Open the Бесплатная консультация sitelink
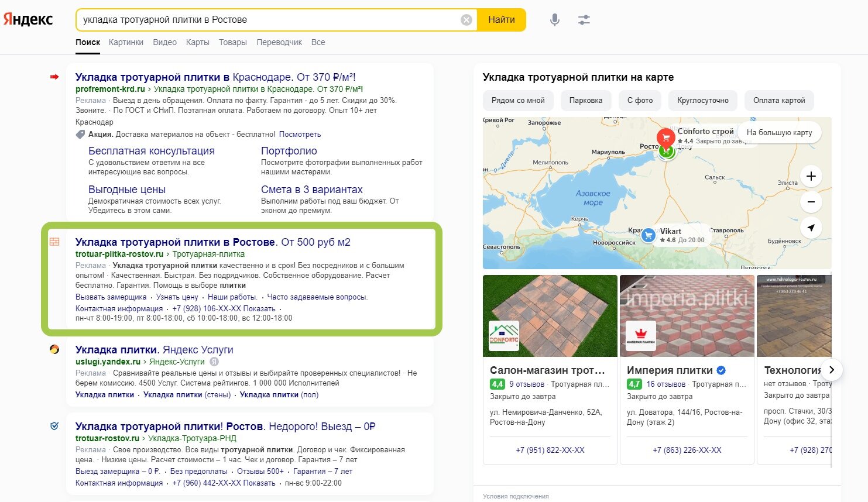 pyautogui.click(x=152, y=151)
